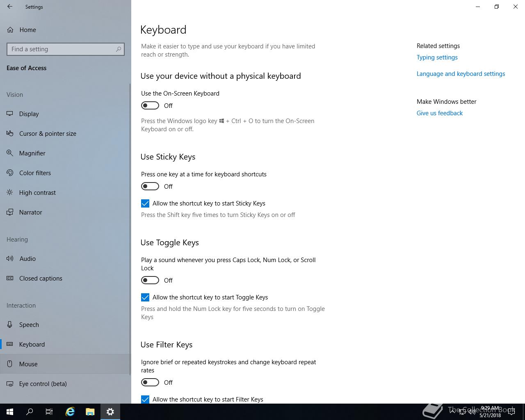This screenshot has height=420, width=525.
Task: Click the Find a setting search box
Action: pyautogui.click(x=66, y=49)
